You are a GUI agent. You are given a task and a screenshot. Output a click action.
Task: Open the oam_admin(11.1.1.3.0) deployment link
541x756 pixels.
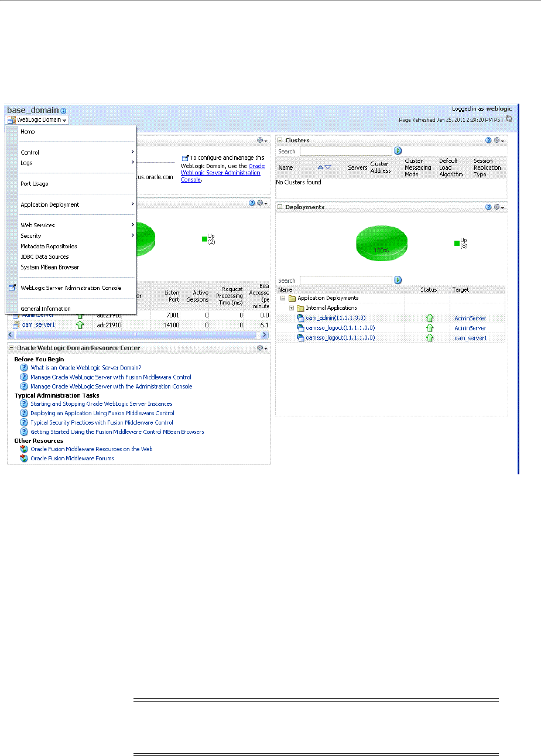(335, 318)
